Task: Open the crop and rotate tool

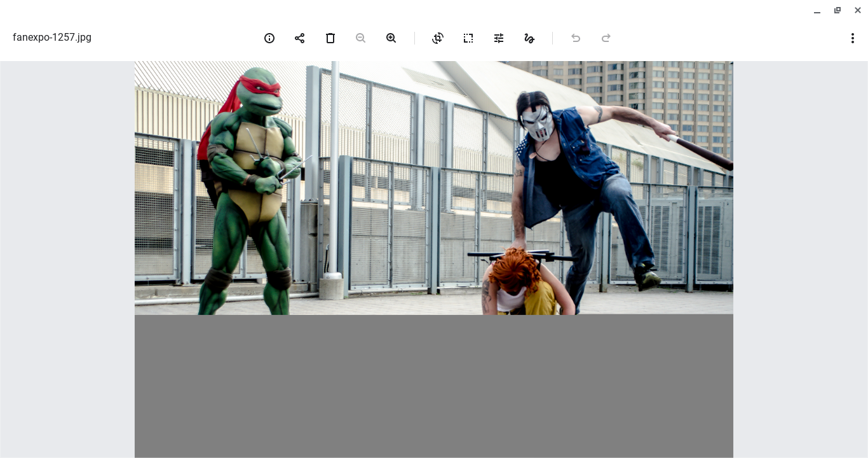Action: click(x=438, y=38)
